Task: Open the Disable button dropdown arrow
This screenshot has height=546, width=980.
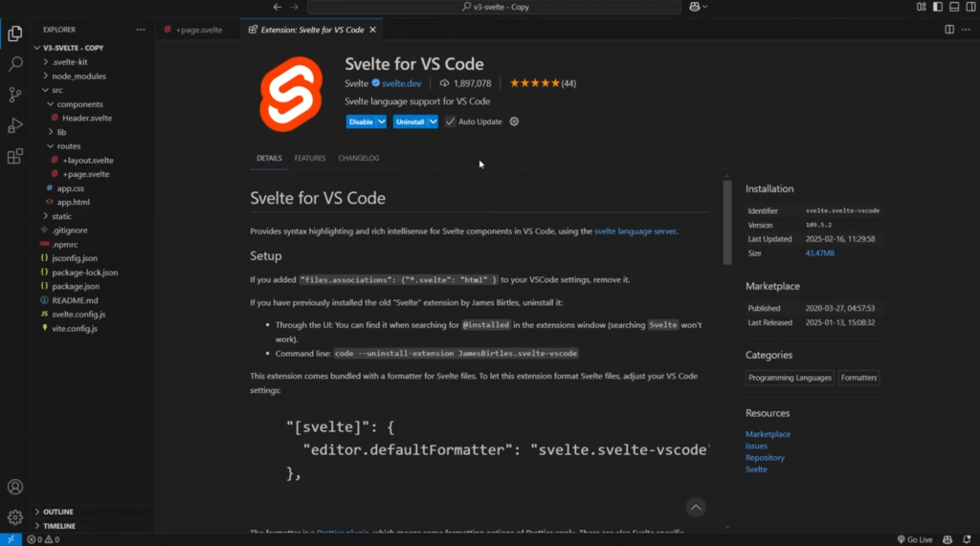Action: click(x=382, y=121)
